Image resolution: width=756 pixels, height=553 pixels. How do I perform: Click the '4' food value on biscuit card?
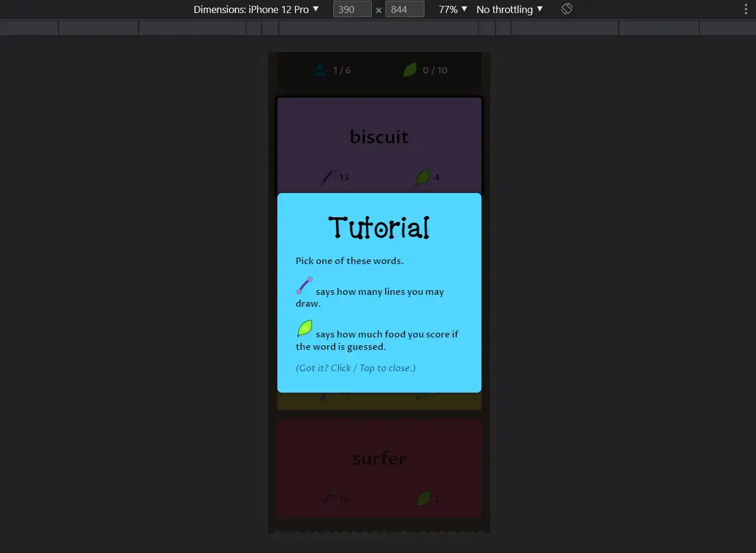[437, 177]
